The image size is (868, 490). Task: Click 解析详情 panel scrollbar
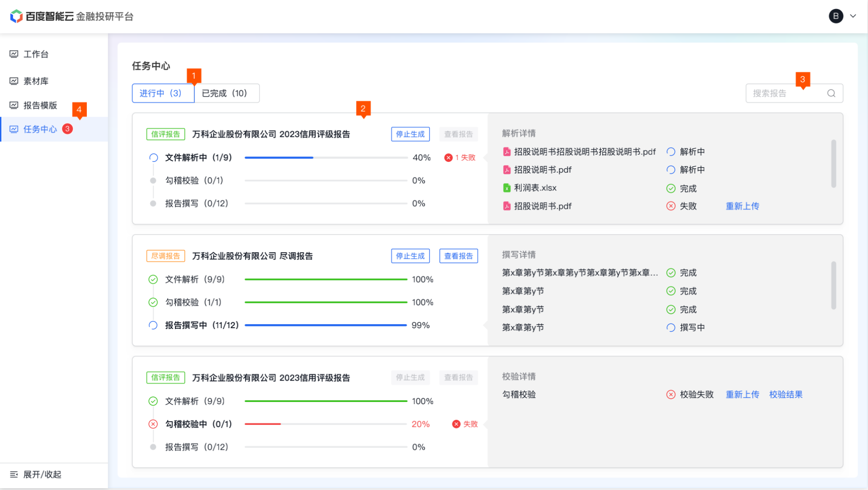pyautogui.click(x=833, y=164)
